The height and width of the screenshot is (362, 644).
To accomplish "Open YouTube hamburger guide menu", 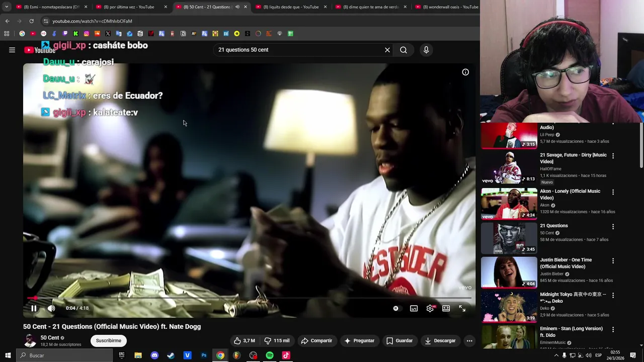I will (x=12, y=50).
